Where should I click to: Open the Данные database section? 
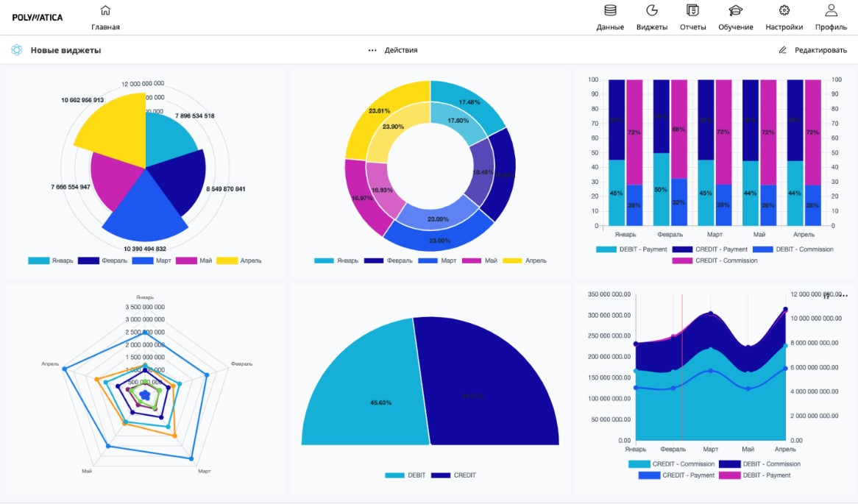click(610, 18)
